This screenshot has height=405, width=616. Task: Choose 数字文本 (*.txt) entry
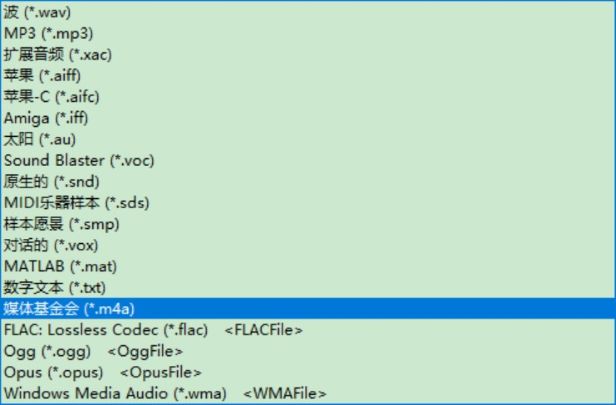(x=308, y=288)
